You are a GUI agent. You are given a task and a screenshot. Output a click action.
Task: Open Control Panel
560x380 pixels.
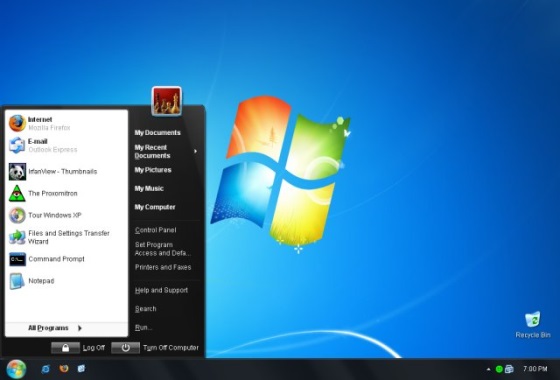[155, 230]
